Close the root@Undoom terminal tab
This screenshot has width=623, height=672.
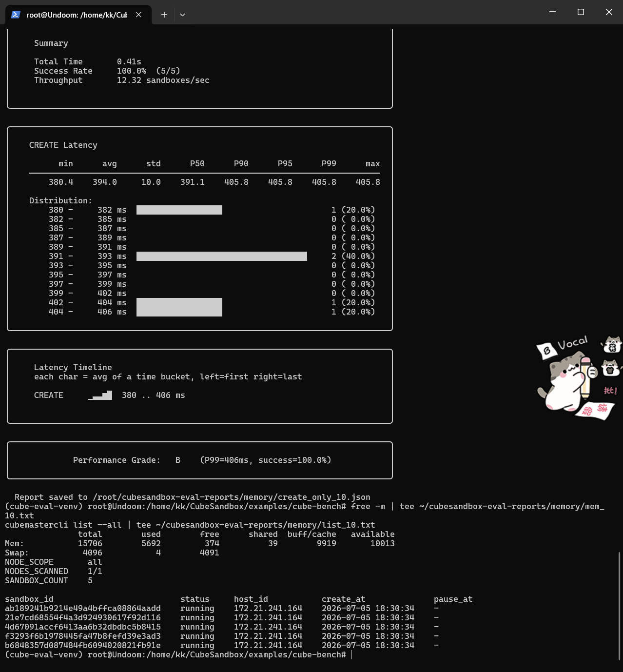[138, 15]
